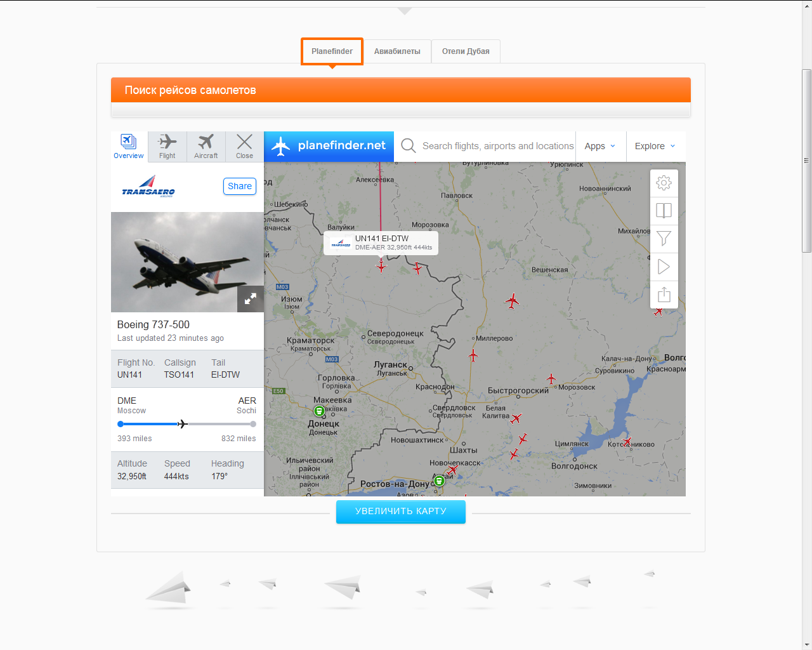Image resolution: width=812 pixels, height=650 pixels.
Task: Select the Planefinder tab
Action: (332, 51)
